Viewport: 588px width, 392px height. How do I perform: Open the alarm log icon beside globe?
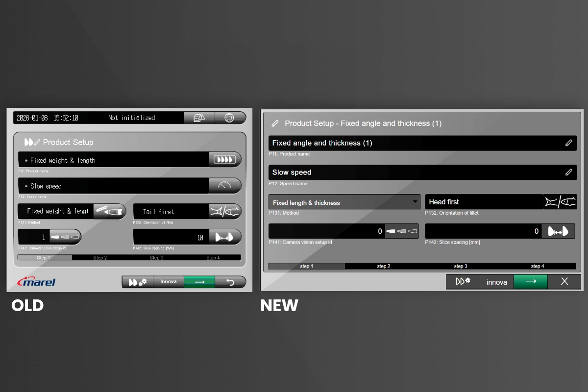click(199, 118)
